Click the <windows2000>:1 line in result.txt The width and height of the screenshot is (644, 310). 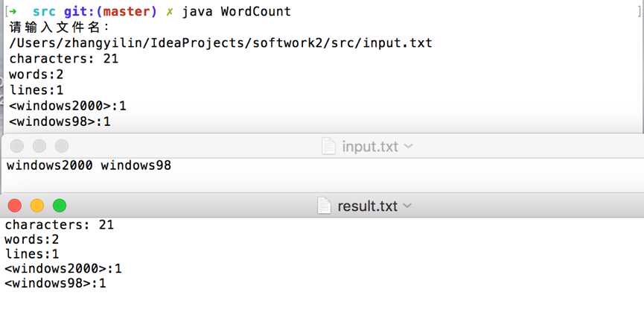(x=63, y=269)
